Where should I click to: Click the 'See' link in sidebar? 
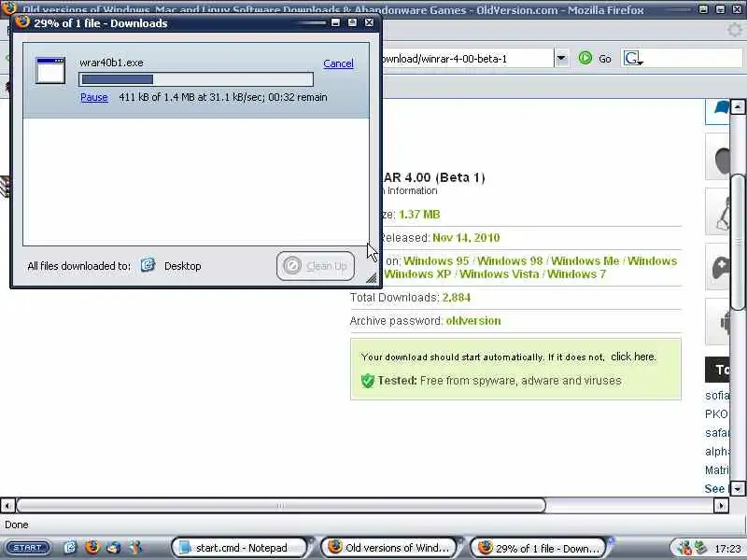pyautogui.click(x=714, y=488)
